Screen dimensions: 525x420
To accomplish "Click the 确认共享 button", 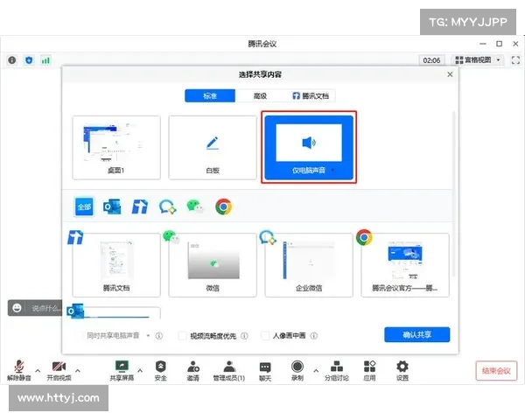I will click(x=416, y=334).
